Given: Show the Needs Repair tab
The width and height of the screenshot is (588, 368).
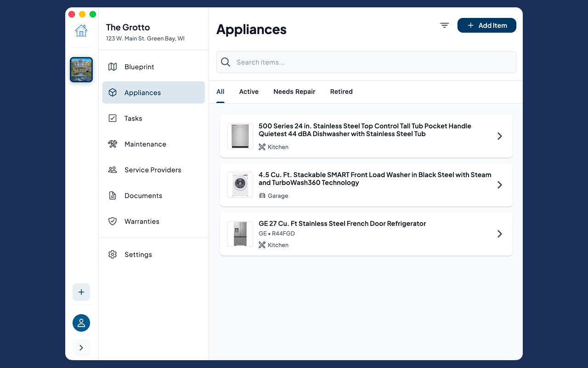Looking at the screenshot, I should pos(294,92).
